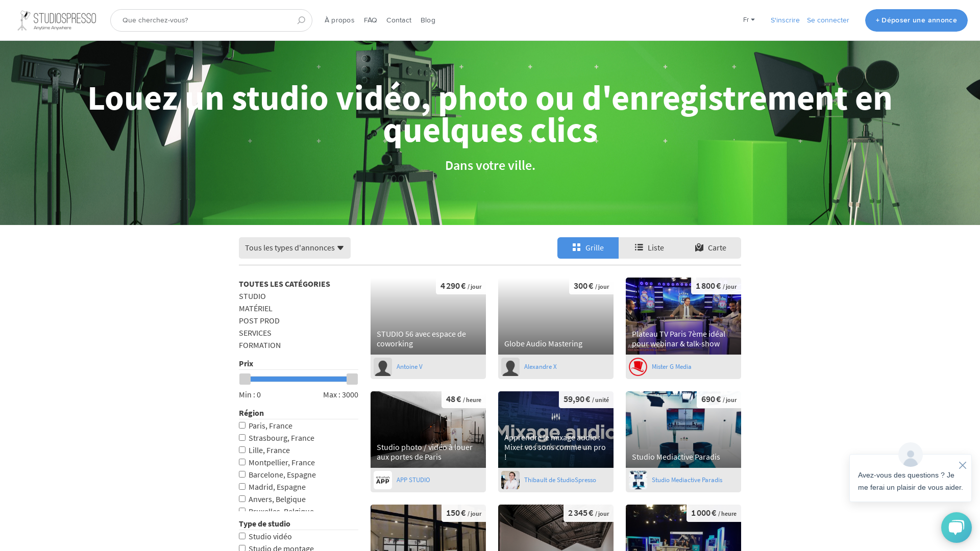Open the 2 345 € / jour listing

pos(556,528)
